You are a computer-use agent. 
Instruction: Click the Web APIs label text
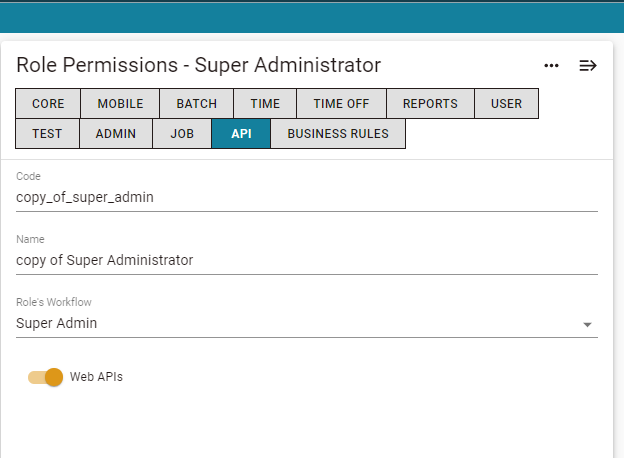96,377
